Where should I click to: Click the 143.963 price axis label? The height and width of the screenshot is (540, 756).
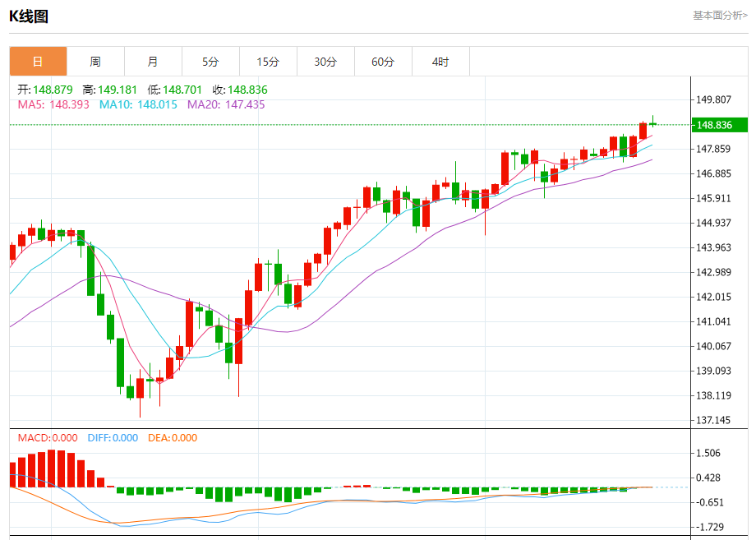[713, 247]
